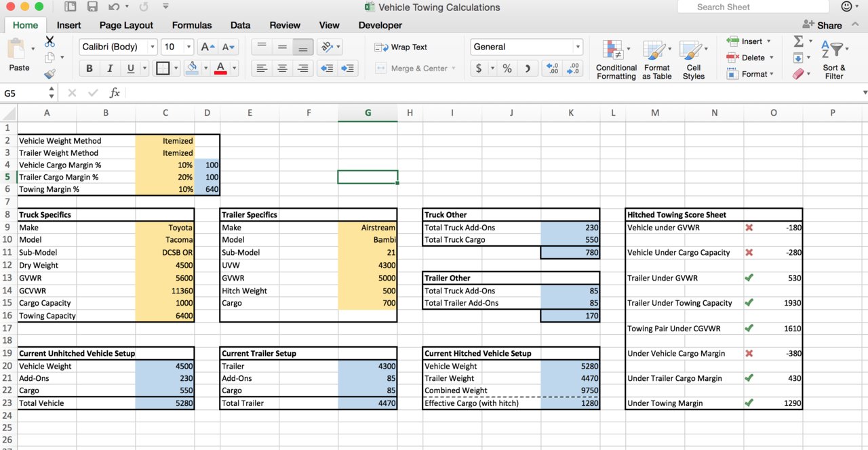Switch to the Formulas tab
This screenshot has width=868, height=450.
click(192, 25)
